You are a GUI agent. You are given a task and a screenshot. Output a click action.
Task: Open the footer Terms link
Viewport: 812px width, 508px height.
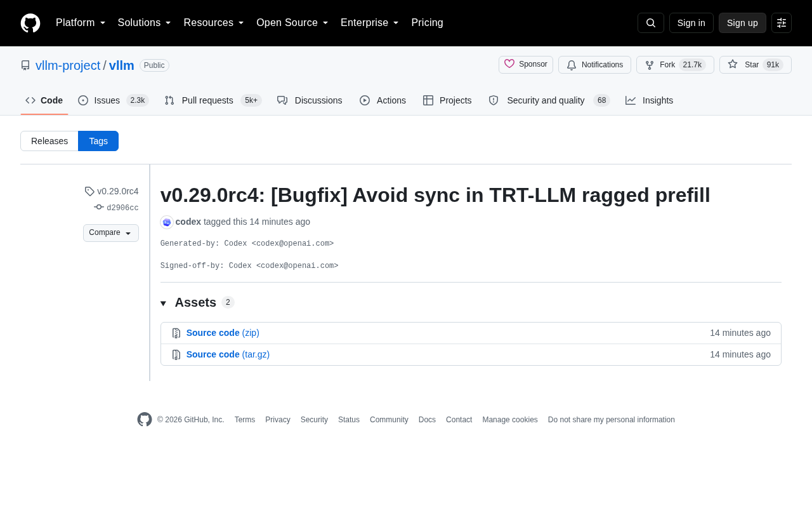click(245, 420)
